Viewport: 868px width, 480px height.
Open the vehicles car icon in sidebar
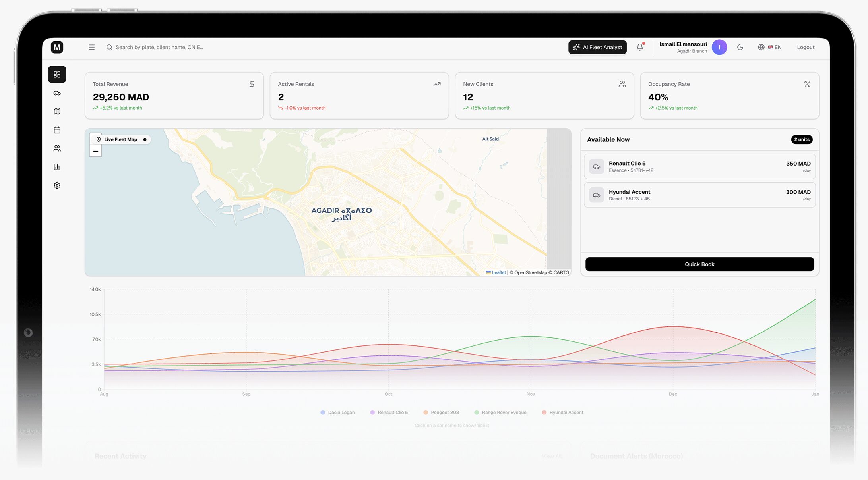(57, 93)
